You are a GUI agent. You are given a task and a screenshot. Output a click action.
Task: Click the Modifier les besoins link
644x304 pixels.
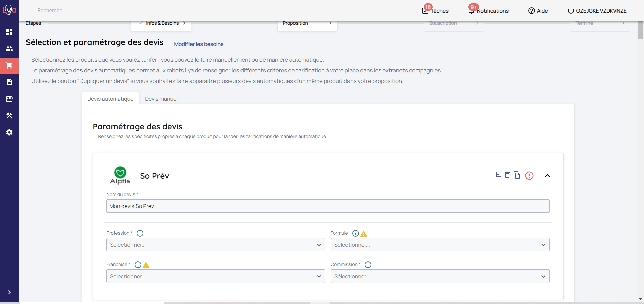tap(199, 44)
